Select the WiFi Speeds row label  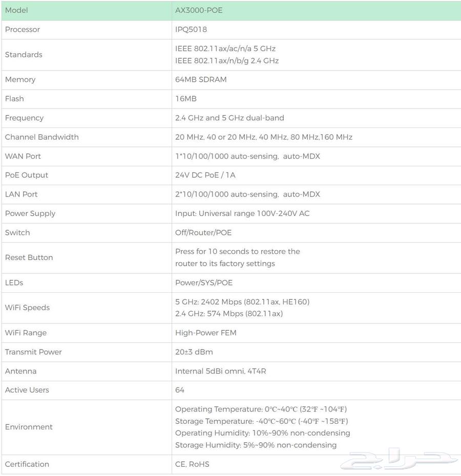28,308
